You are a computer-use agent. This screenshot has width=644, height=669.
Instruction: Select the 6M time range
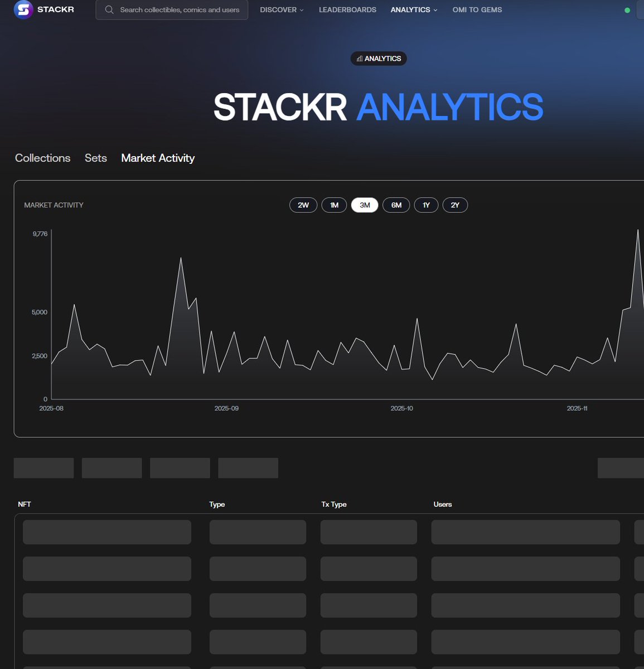pyautogui.click(x=396, y=205)
